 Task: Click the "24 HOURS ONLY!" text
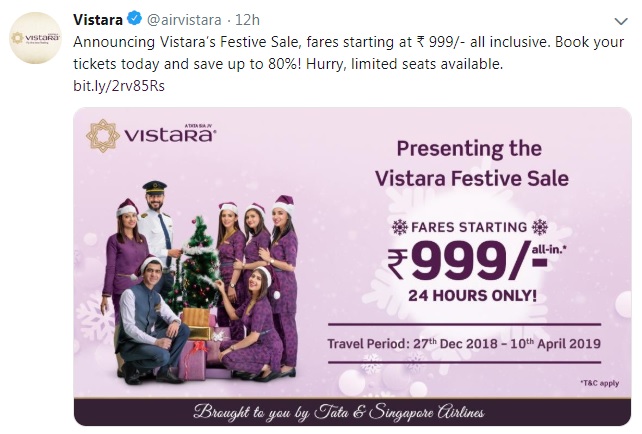pos(470,297)
